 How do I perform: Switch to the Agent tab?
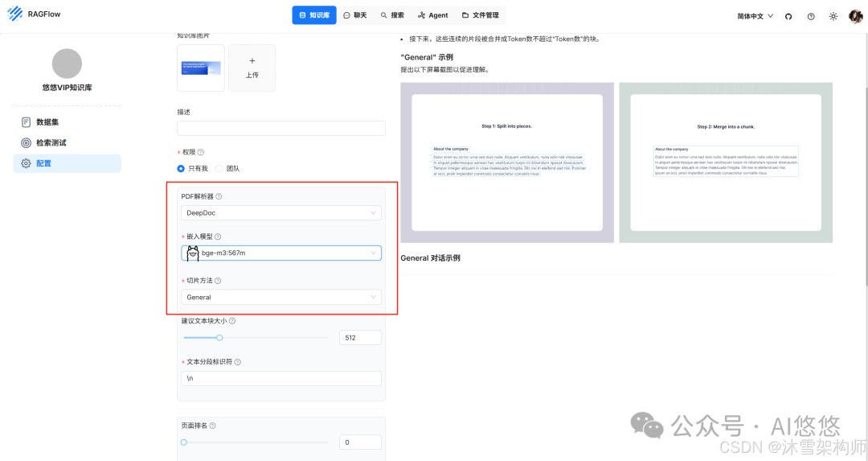(x=433, y=15)
